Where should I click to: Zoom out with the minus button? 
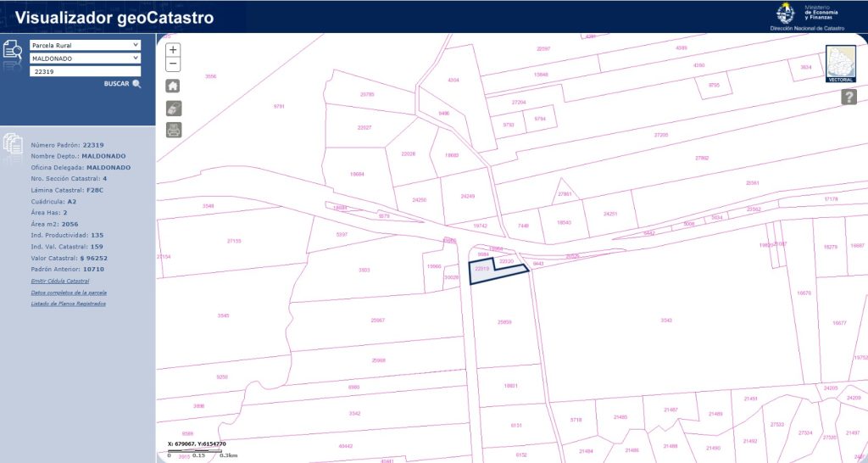tap(173, 64)
